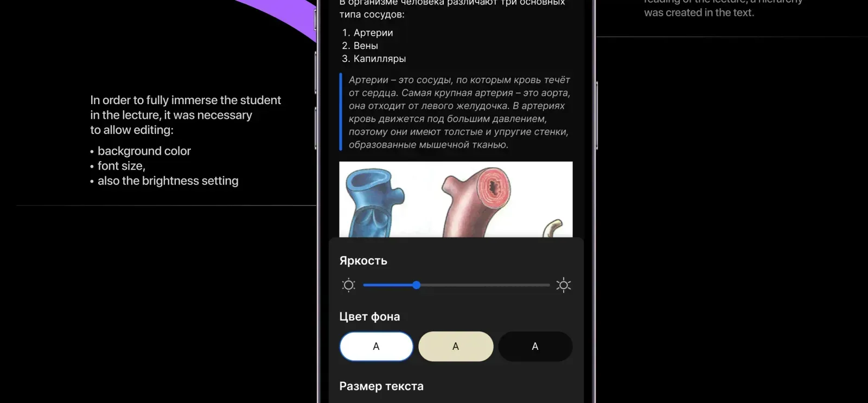
Task: Click the 'also the brightness setting' bullet text
Action: tap(168, 181)
